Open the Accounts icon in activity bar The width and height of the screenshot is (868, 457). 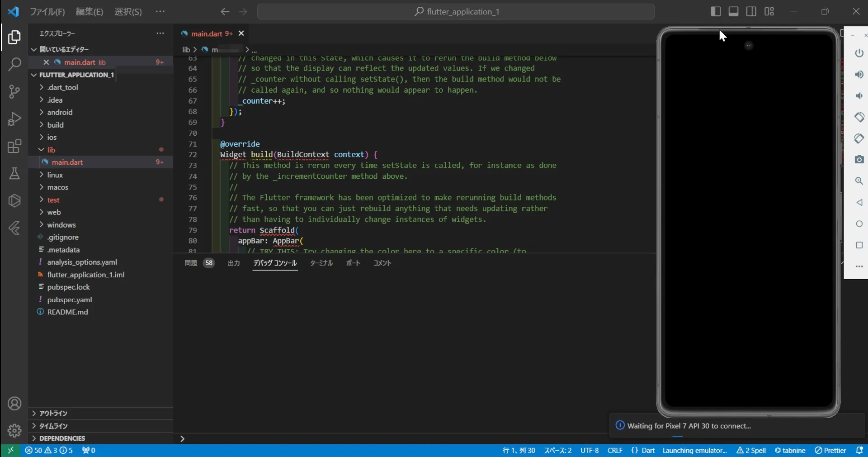tap(14, 404)
